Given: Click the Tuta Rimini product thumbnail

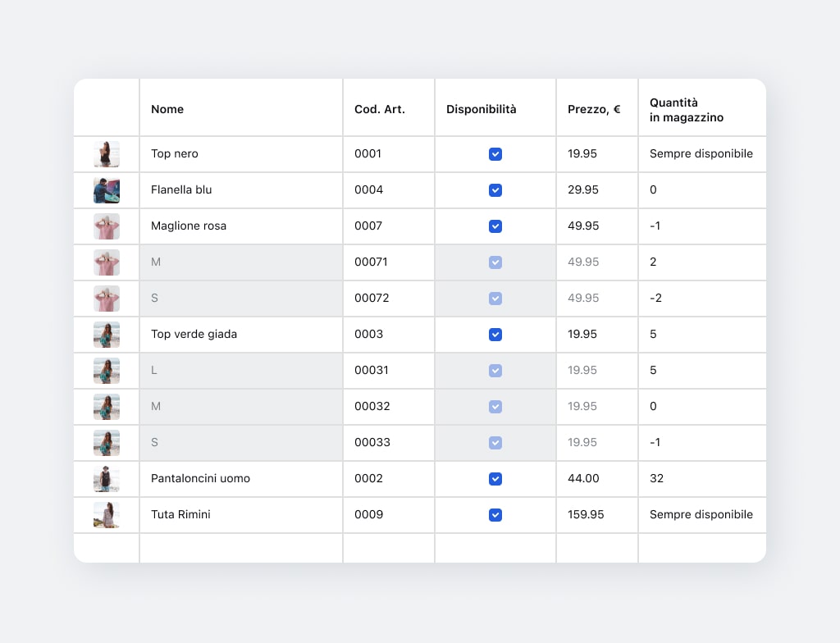Looking at the screenshot, I should click(x=107, y=515).
